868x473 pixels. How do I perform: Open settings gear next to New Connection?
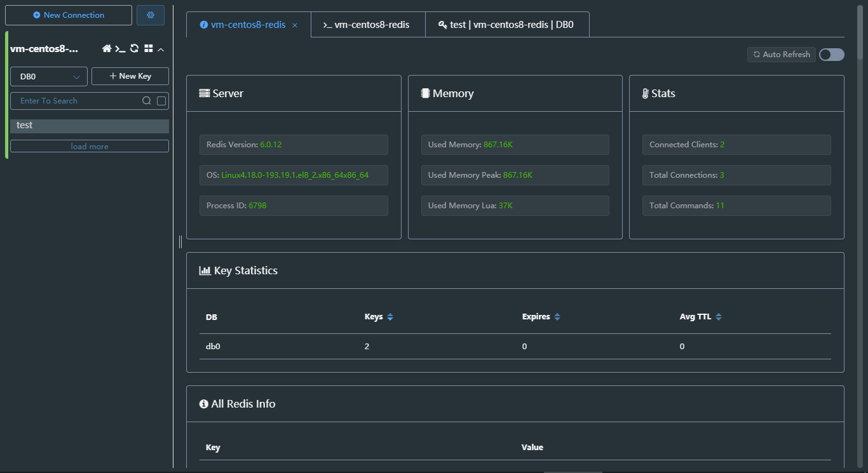(x=151, y=15)
